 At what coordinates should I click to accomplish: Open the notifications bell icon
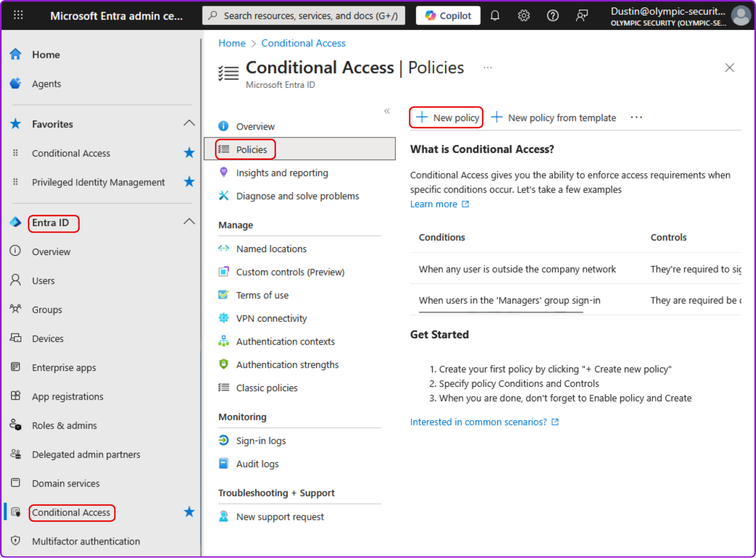click(495, 16)
